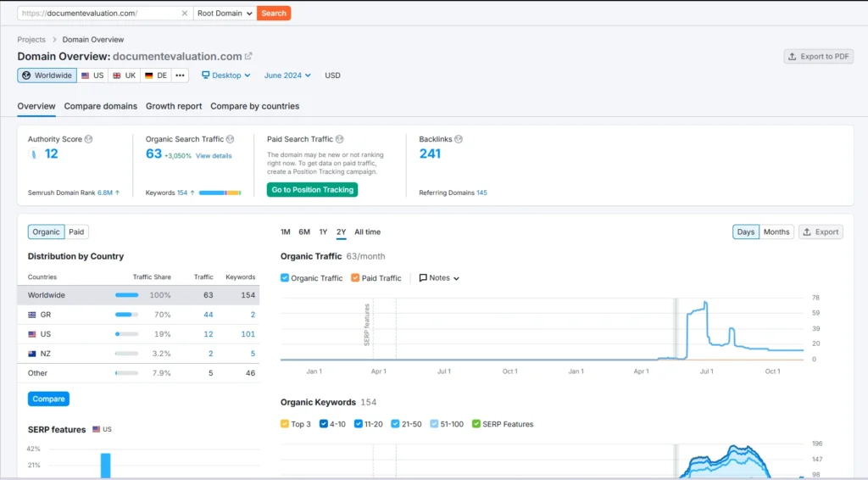Open the Compare by countries tab

(254, 106)
